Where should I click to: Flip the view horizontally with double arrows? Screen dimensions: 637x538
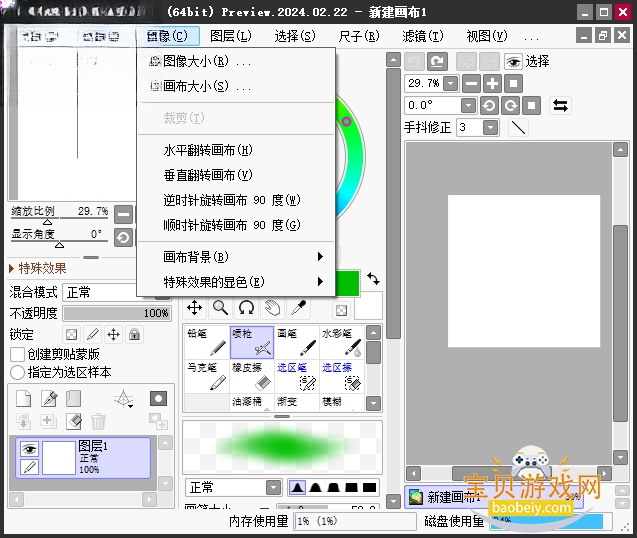pyautogui.click(x=560, y=106)
